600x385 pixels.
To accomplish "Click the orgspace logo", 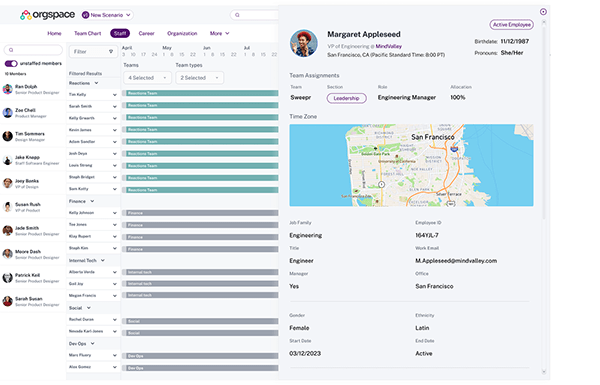I will [47, 15].
